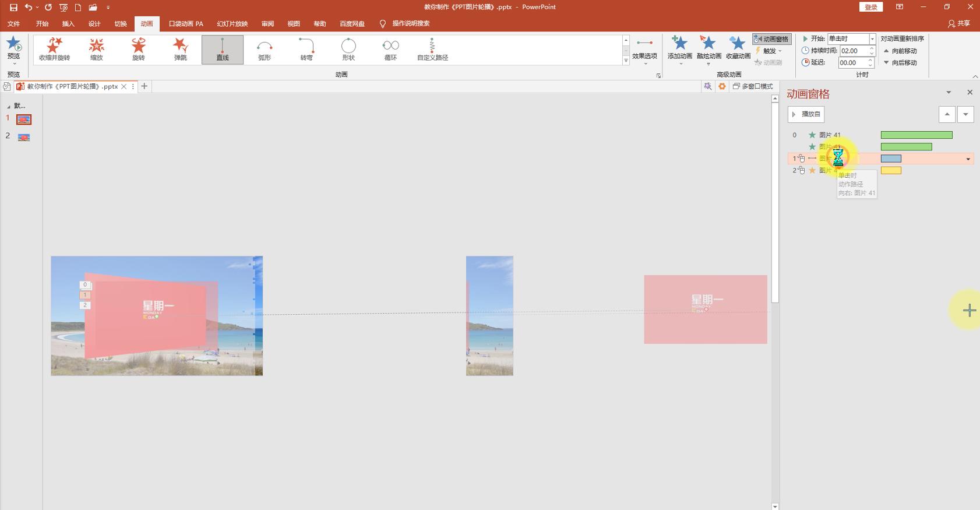Viewport: 980px width, 510px height.
Task: Open 收藏动画 favorite animations
Action: (x=738, y=44)
